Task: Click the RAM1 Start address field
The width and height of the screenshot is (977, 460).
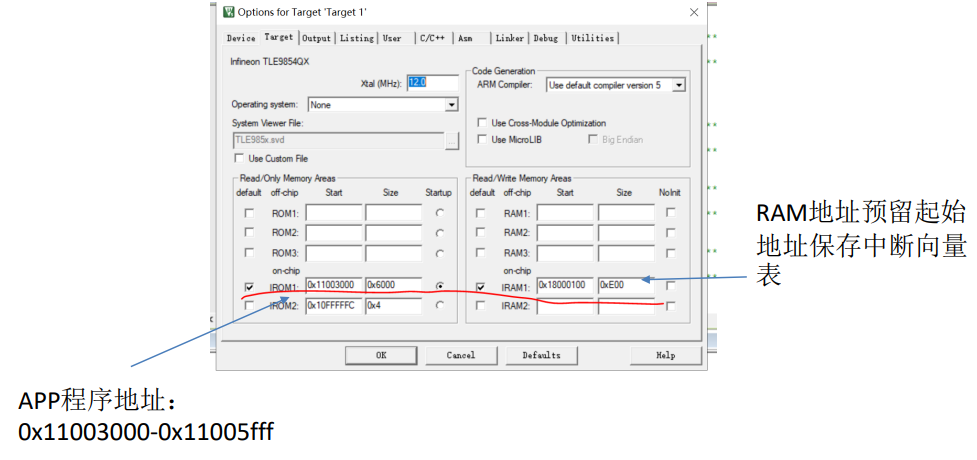Action: [x=565, y=213]
